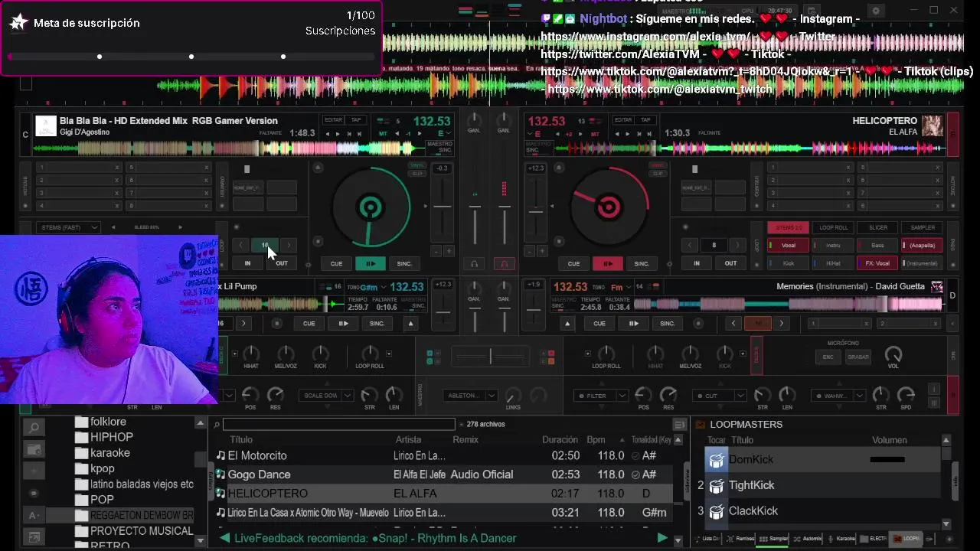Toggle the FX: Vocal pad
980x551 pixels.
[x=878, y=263]
